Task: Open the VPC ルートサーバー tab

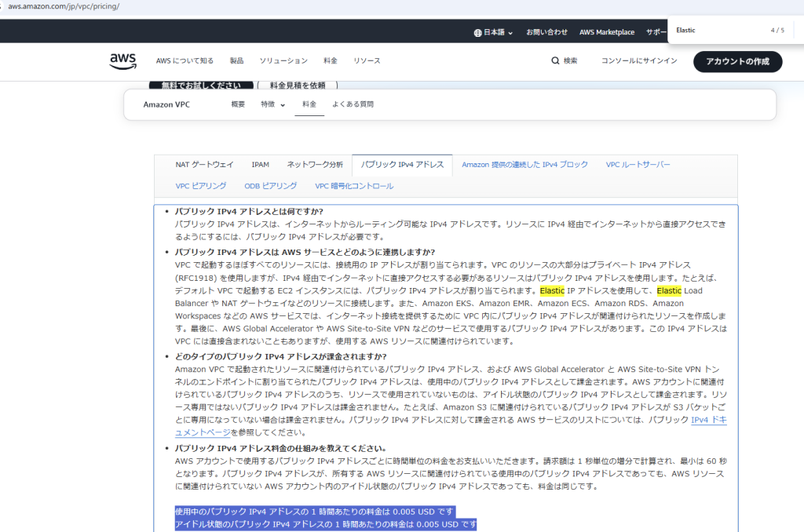Action: coord(638,165)
